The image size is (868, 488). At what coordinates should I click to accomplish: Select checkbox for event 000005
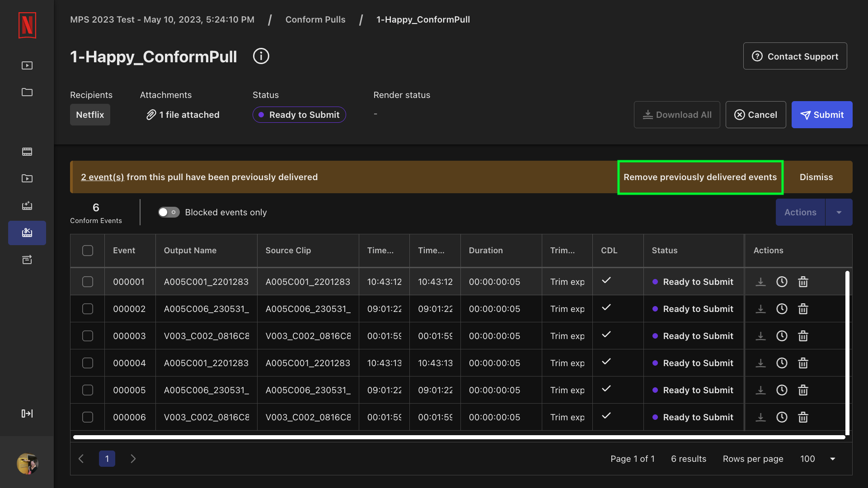(x=88, y=390)
